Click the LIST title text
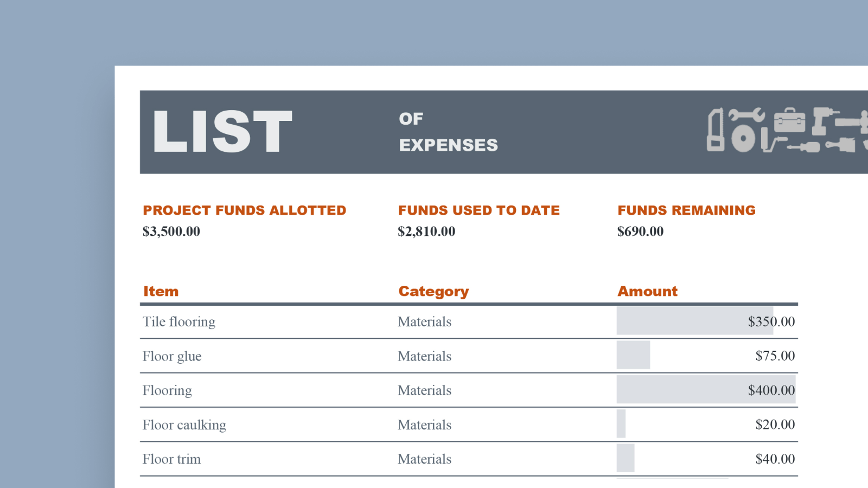The height and width of the screenshot is (488, 868). click(222, 132)
